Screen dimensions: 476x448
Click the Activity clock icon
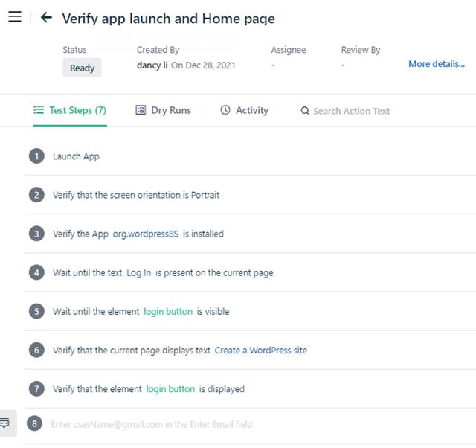(x=225, y=110)
